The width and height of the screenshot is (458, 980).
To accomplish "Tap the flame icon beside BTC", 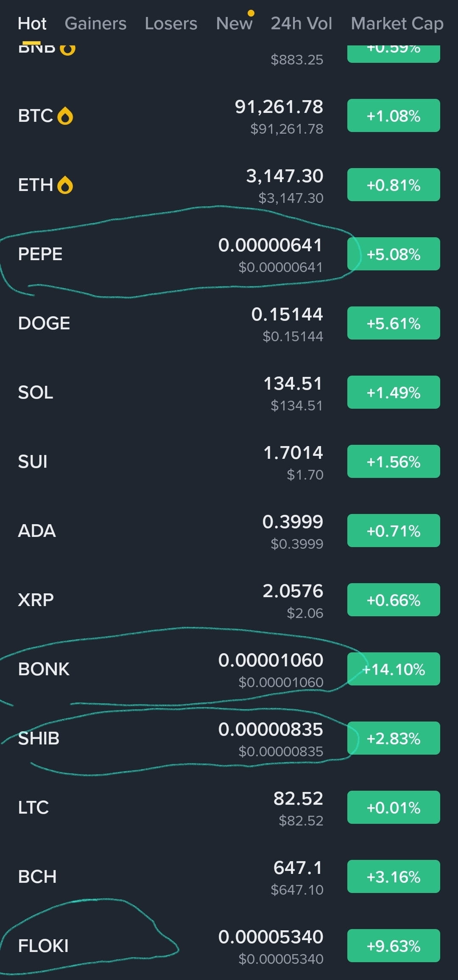I will [x=65, y=116].
